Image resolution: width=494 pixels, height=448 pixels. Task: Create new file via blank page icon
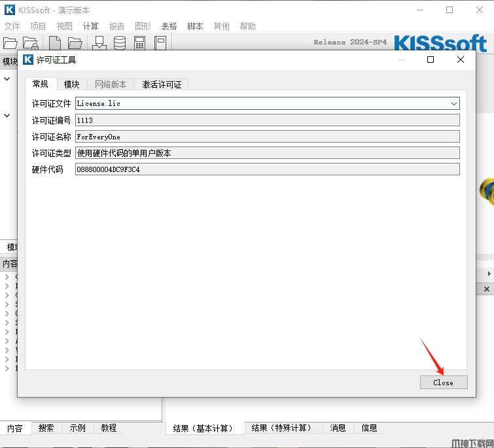point(55,43)
